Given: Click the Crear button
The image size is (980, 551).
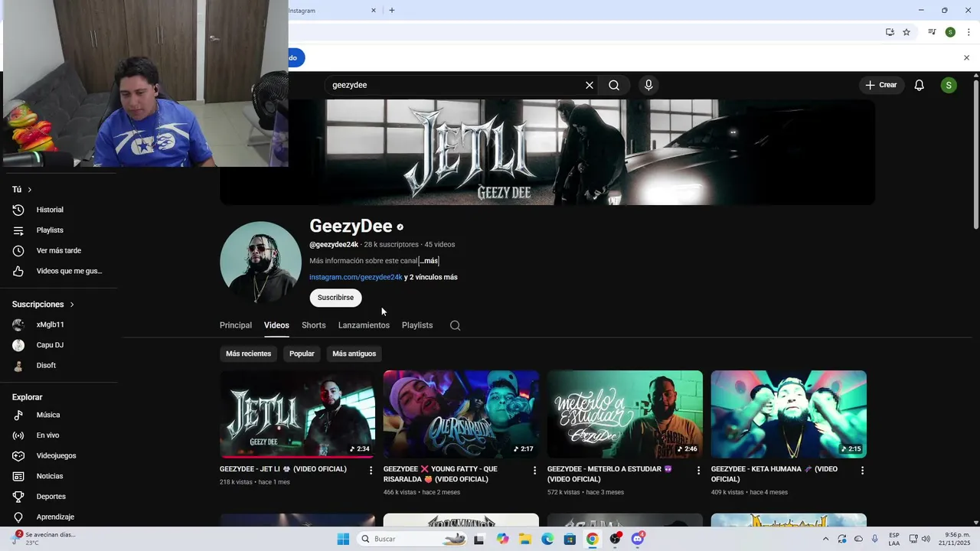Looking at the screenshot, I should click(881, 85).
